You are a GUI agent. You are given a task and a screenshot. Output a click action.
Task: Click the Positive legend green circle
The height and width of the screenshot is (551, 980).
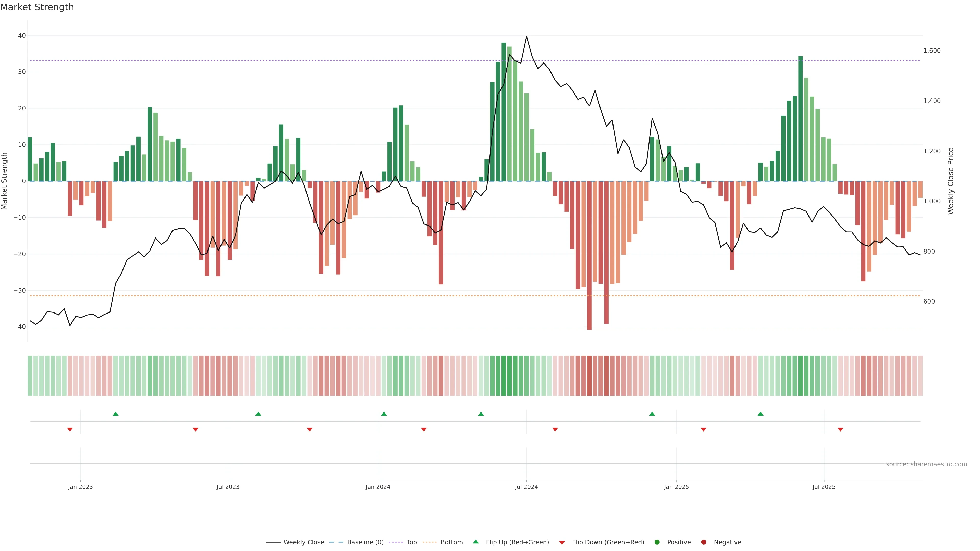point(657,542)
